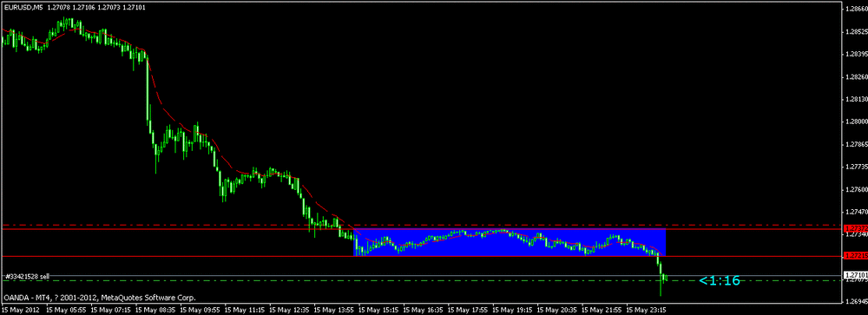The height and width of the screenshot is (315, 868).
Task: Select the red 1.27372 price label
Action: [855, 228]
